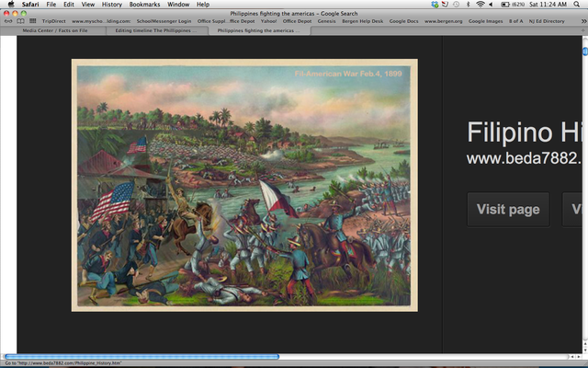This screenshot has height=368, width=588.
Task: Open www.bergen.org bookmark
Action: click(443, 21)
